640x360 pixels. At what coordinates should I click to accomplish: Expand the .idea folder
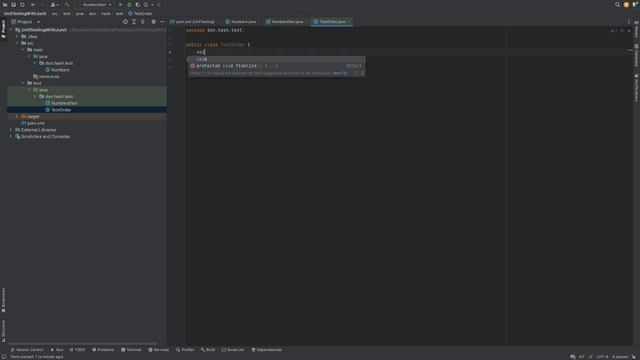point(17,36)
